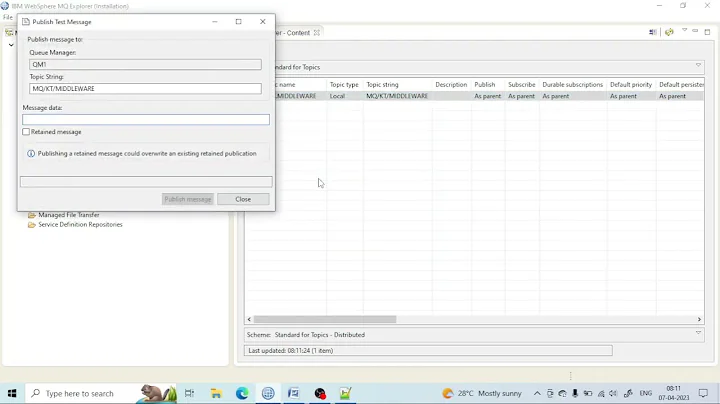Image resolution: width=720 pixels, height=404 pixels.
Task: Click the MQ Explorer navigator tab icon
Action: pyautogui.click(x=9, y=33)
